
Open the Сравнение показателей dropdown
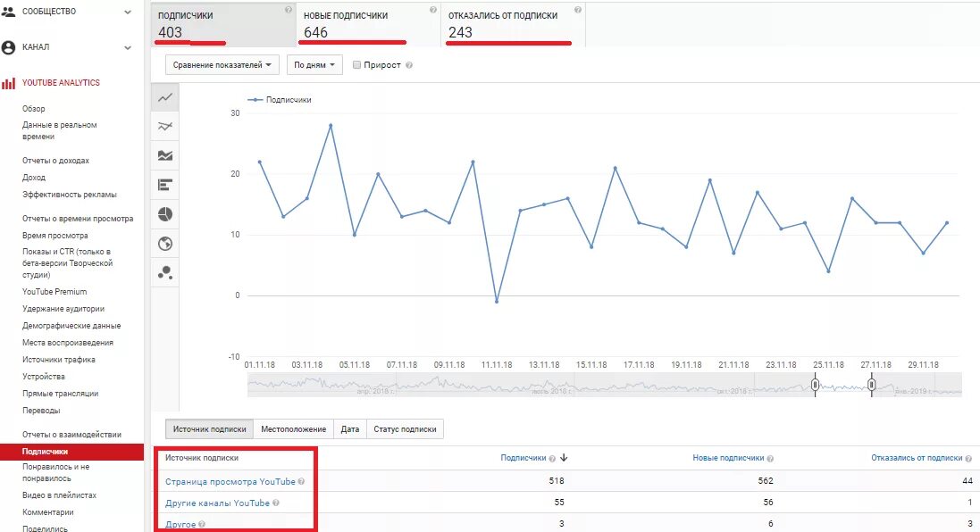[222, 65]
